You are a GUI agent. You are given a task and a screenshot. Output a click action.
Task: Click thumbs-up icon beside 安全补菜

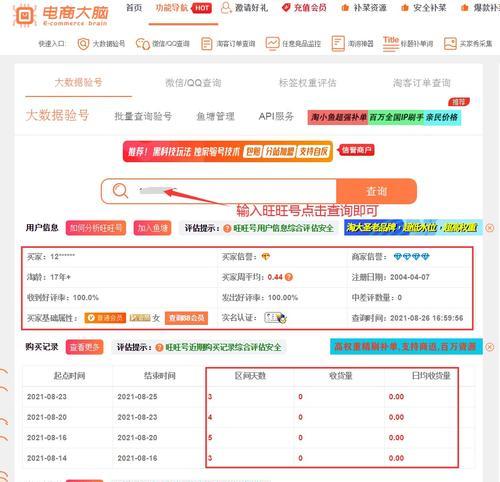pyautogui.click(x=405, y=8)
